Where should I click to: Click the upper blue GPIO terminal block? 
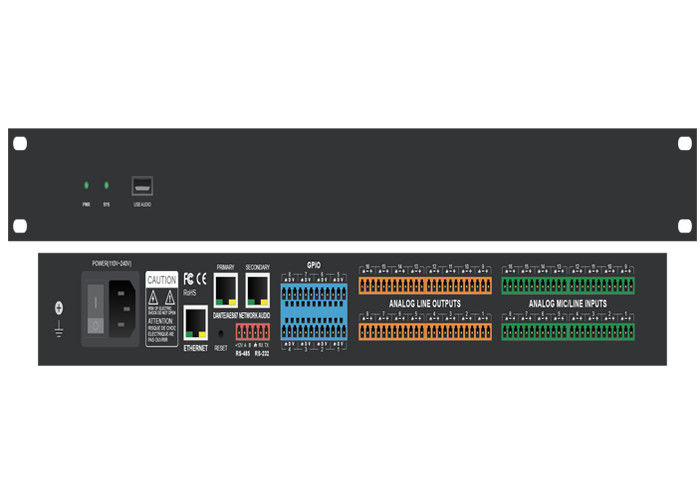314,294
